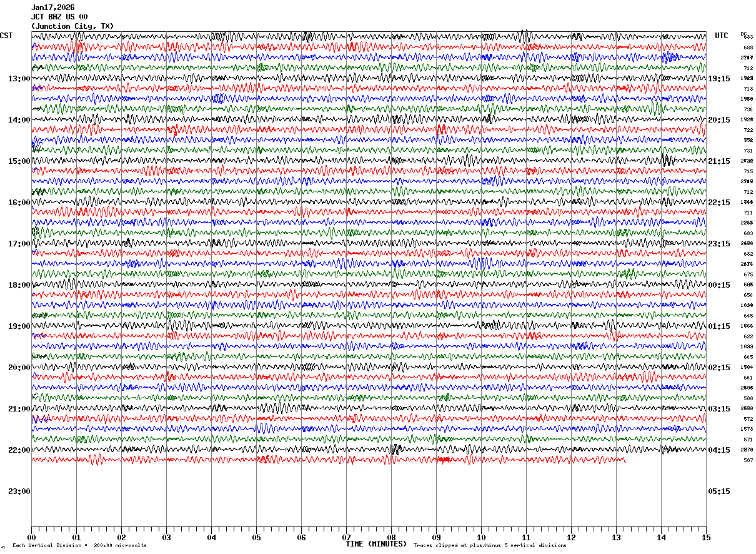Click DC offset value 722

(x=748, y=130)
